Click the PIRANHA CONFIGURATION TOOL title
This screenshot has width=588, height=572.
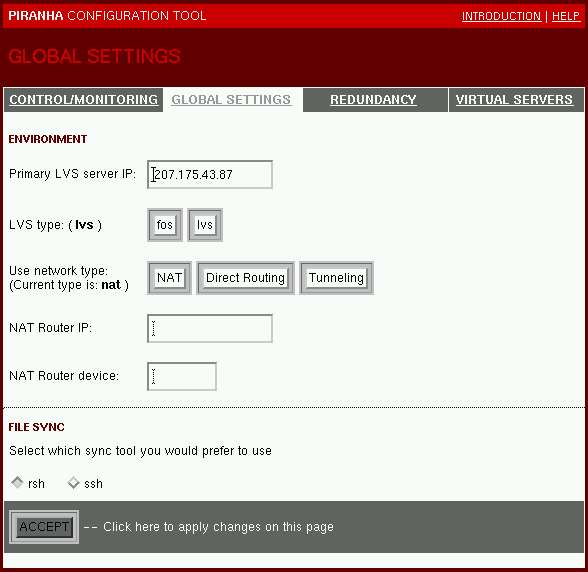pyautogui.click(x=107, y=16)
